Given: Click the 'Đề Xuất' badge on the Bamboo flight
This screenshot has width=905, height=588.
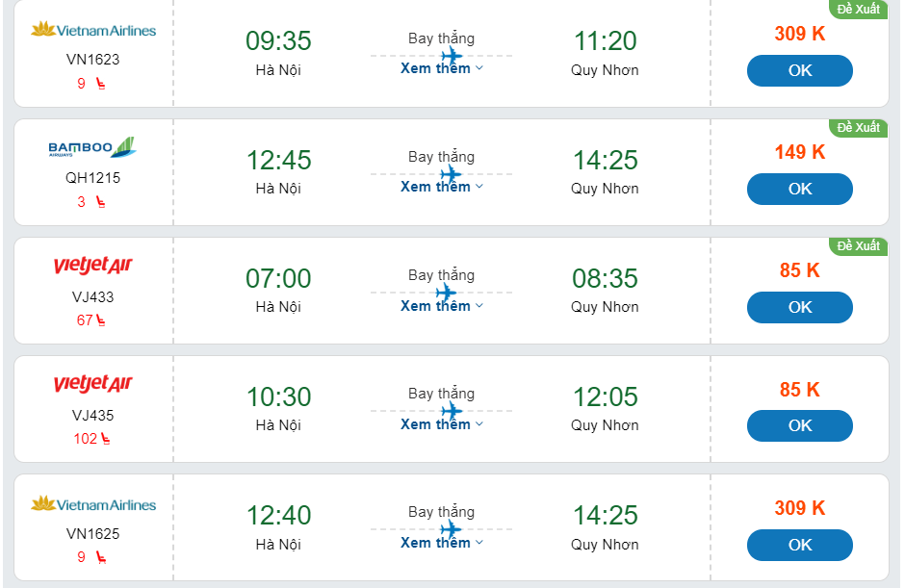Looking at the screenshot, I should tap(858, 128).
